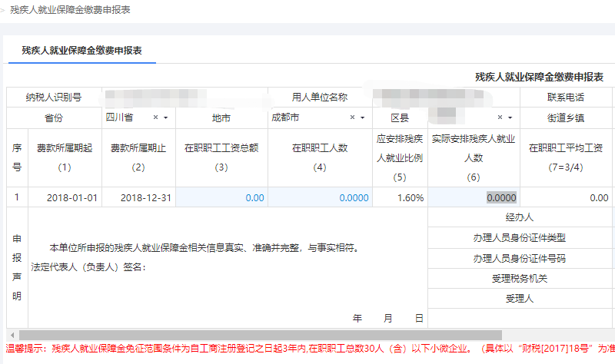
Task: Expand the 地市 dropdown arrow
Action: 363,117
